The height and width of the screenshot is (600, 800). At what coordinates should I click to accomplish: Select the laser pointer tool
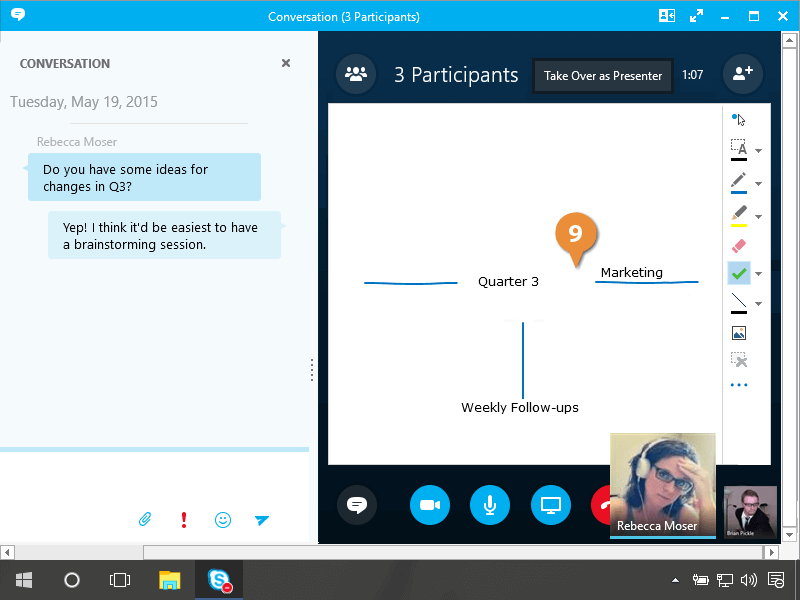point(739,119)
